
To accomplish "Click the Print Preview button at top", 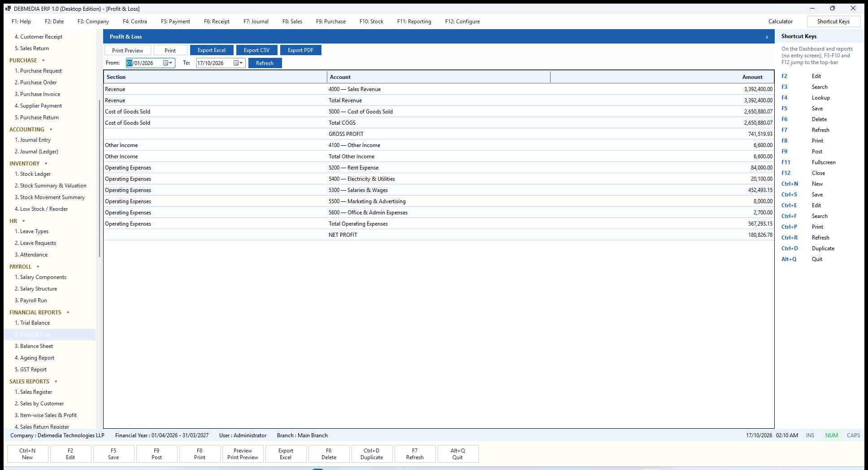I will [x=128, y=50].
